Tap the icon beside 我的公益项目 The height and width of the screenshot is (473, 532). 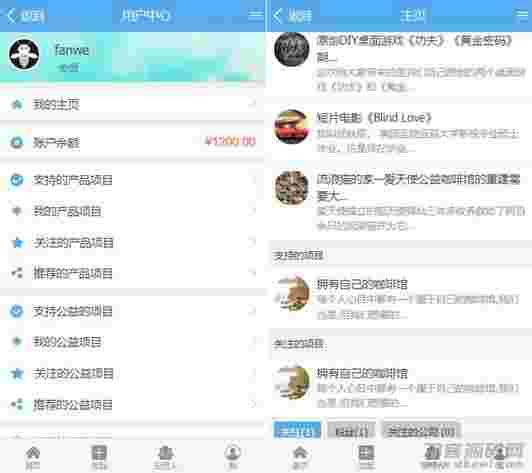(16, 341)
